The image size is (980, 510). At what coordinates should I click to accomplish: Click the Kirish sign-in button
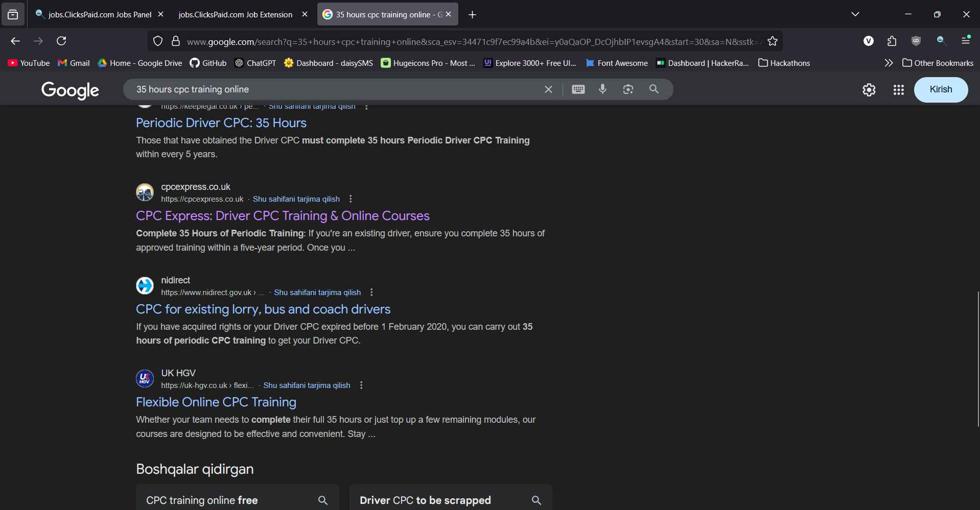click(941, 89)
